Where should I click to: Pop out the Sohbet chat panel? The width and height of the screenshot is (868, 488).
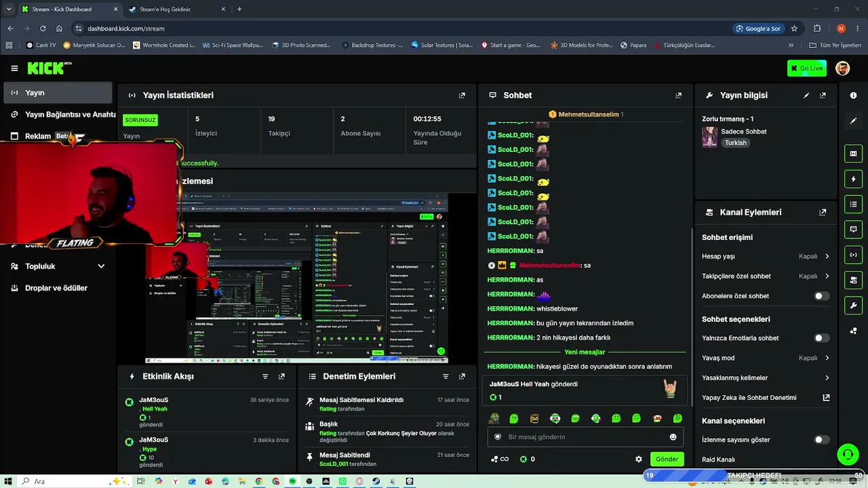[x=678, y=96]
